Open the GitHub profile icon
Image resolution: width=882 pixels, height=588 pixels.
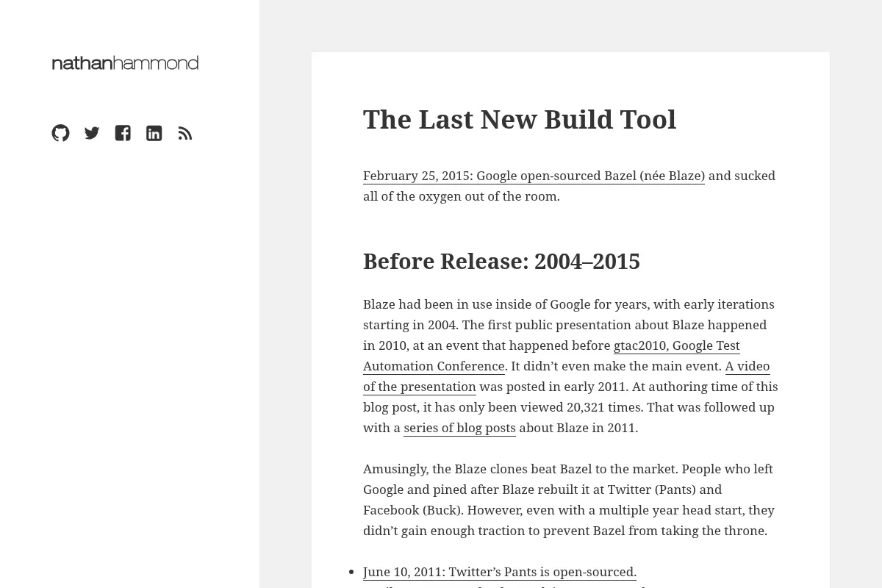coord(61,133)
